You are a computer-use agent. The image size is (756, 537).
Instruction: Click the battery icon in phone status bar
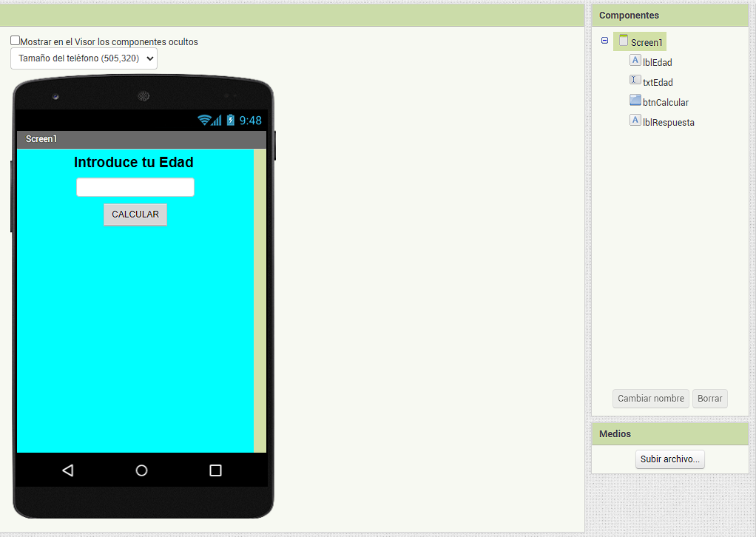[x=230, y=120]
